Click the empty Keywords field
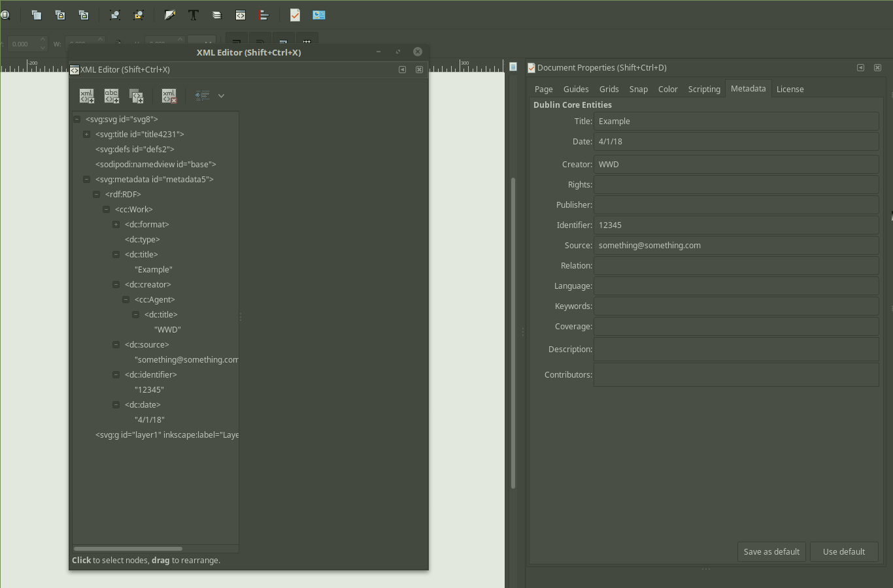This screenshot has width=893, height=588. point(736,306)
